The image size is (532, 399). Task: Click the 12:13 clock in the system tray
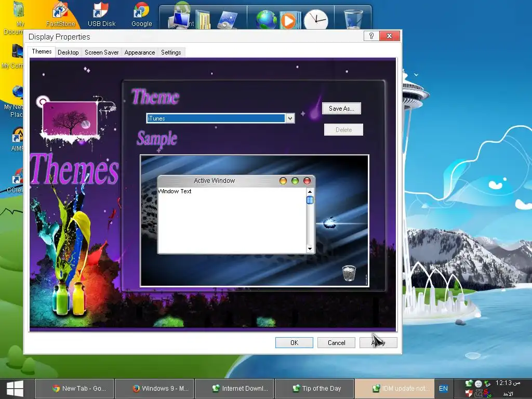coord(508,383)
